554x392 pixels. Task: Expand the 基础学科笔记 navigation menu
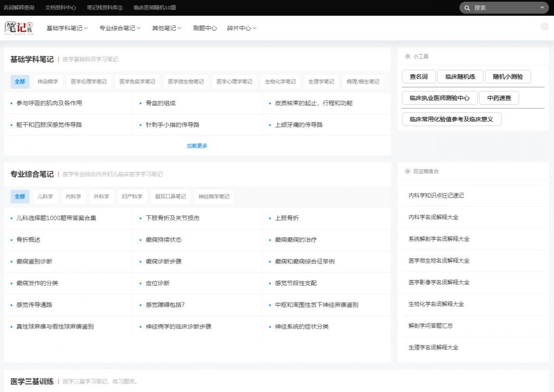click(x=67, y=28)
